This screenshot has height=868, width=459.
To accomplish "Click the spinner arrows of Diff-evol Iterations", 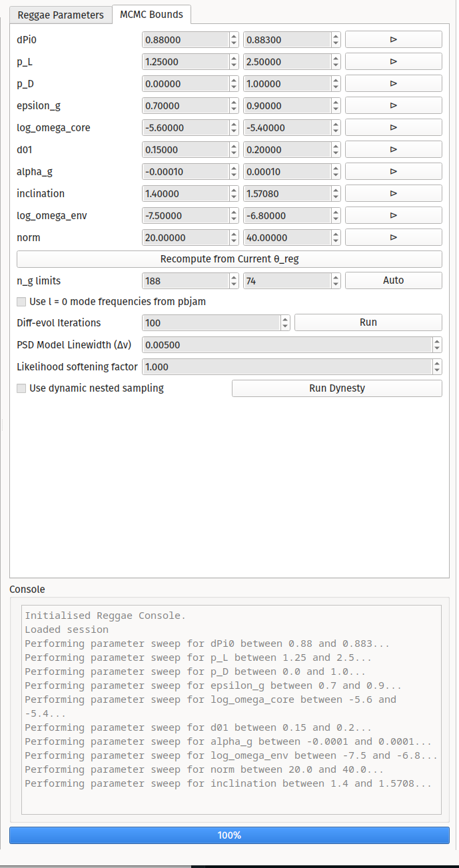I will pyautogui.click(x=285, y=322).
